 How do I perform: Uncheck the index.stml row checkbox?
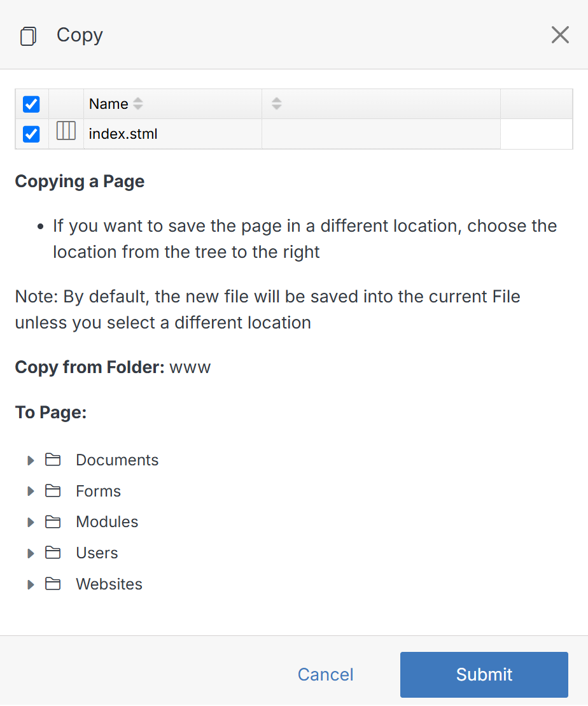coord(31,134)
